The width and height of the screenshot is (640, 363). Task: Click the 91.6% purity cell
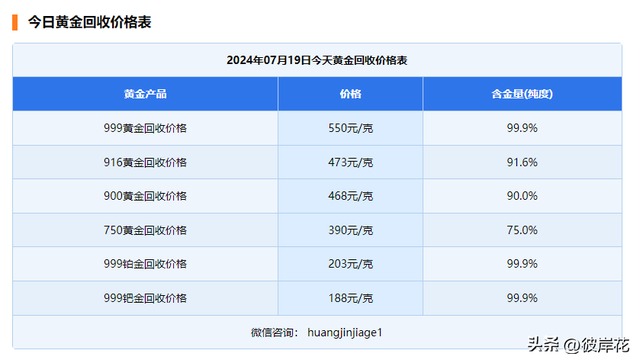pos(522,163)
